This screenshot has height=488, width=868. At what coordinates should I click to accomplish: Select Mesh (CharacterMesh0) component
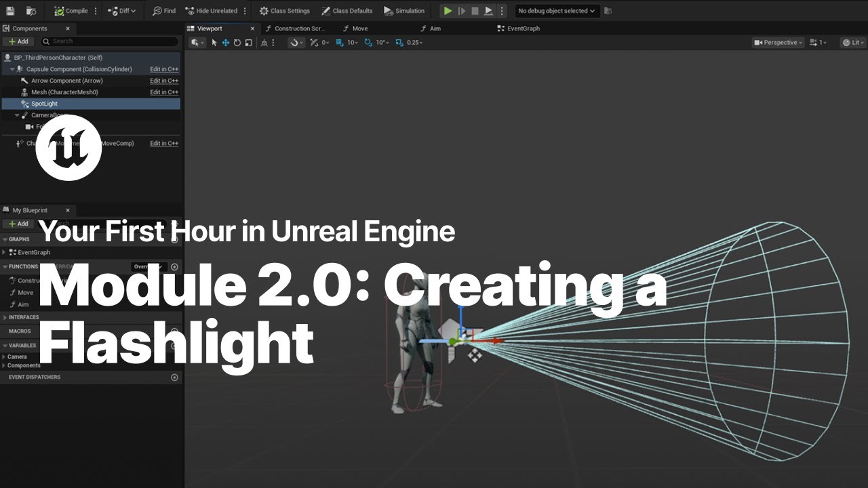[x=90, y=92]
